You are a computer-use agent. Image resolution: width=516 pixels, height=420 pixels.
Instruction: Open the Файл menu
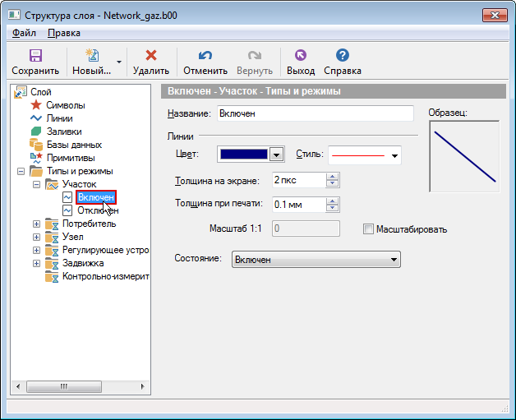[24, 34]
